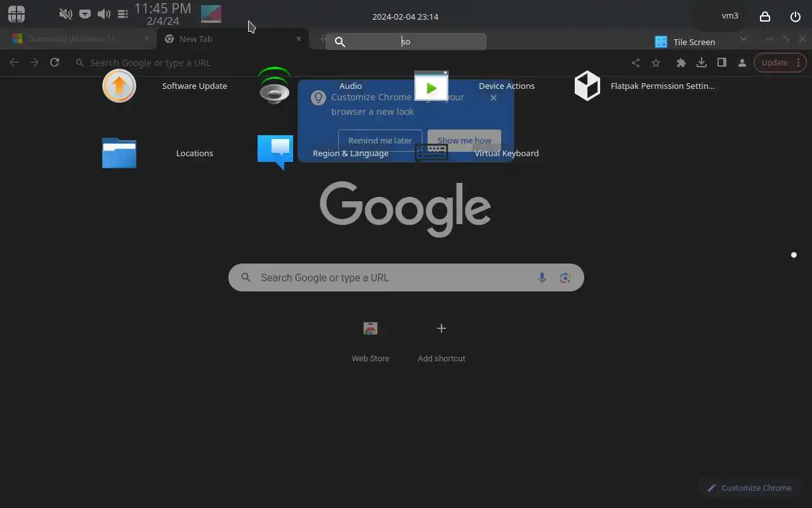
Task: Open the Chrome downloads icon
Action: [702, 62]
